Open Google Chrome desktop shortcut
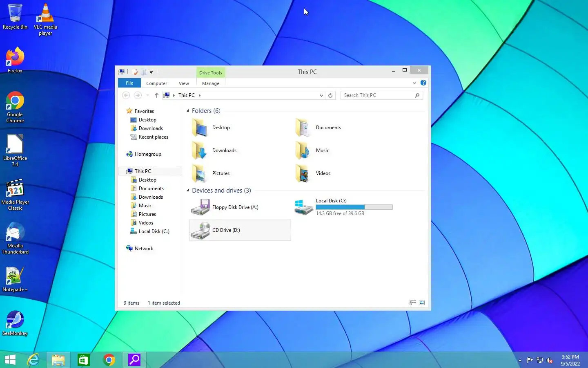This screenshot has height=368, width=588. pyautogui.click(x=15, y=107)
